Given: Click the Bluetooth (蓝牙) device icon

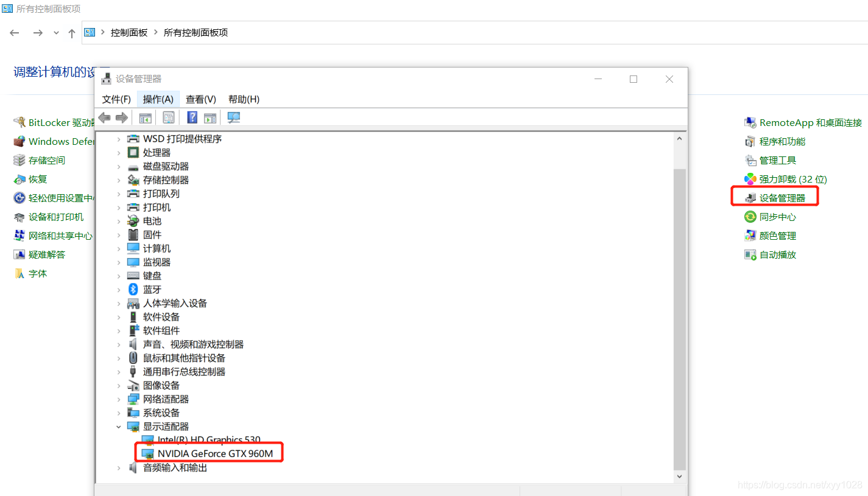Looking at the screenshot, I should click(x=133, y=290).
